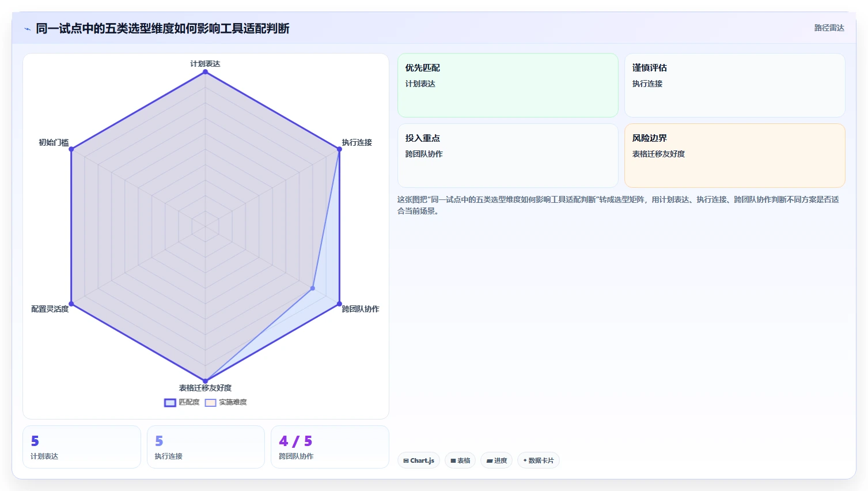Open the 优先匹配 card
Image resolution: width=868 pixels, height=491 pixels.
507,85
